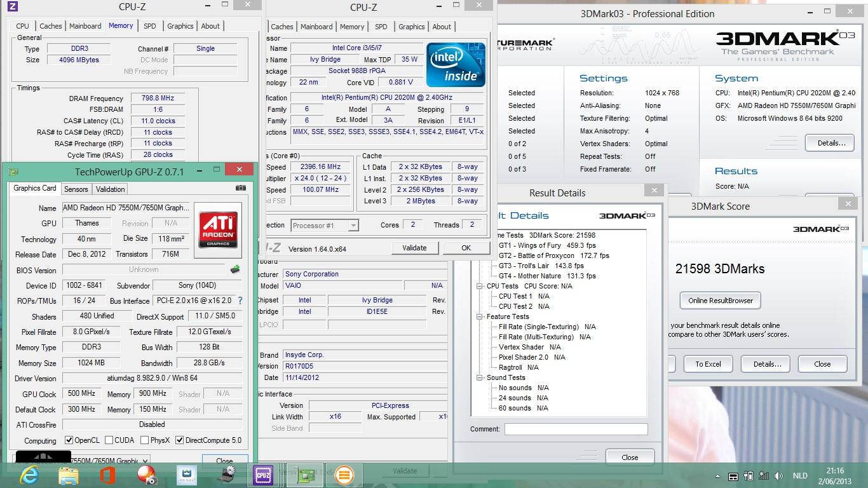
Task: Select the Ragtroll tree row
Action: pyautogui.click(x=519, y=367)
